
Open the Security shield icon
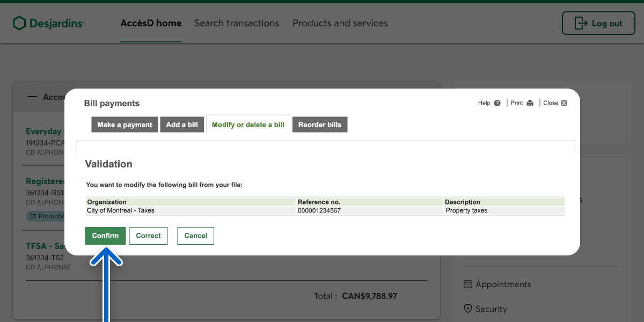click(x=467, y=309)
